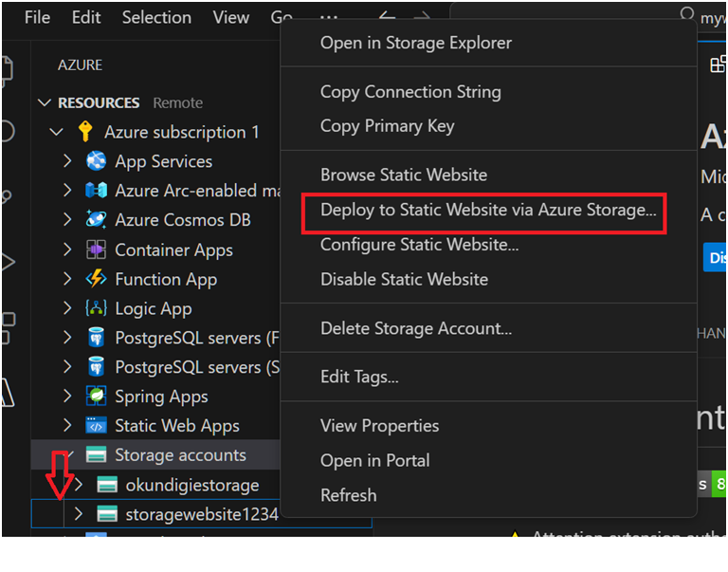Expand Azure Arc-enabled machines node
The image size is (728, 572).
[67, 190]
